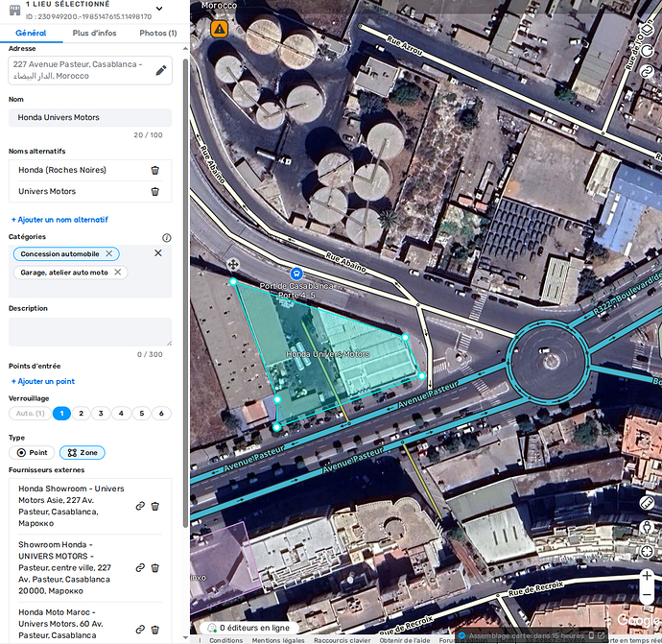
Task: Click the scrollbar down arrow in sidebar
Action: tap(185, 637)
